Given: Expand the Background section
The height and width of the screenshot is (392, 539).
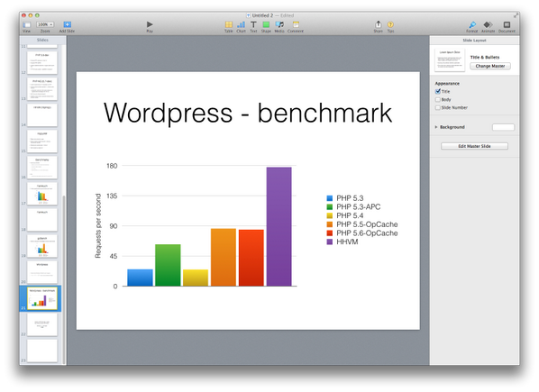Looking at the screenshot, I should (436, 127).
